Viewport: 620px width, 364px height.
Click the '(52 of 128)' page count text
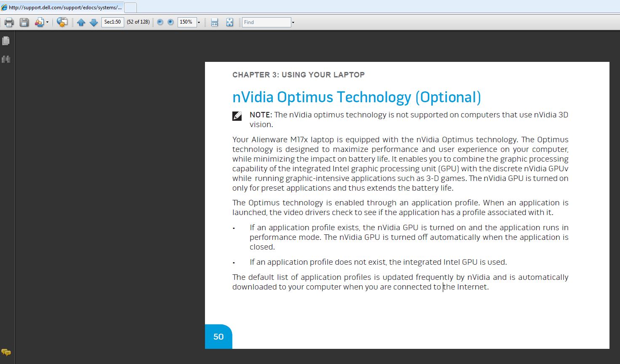point(138,22)
